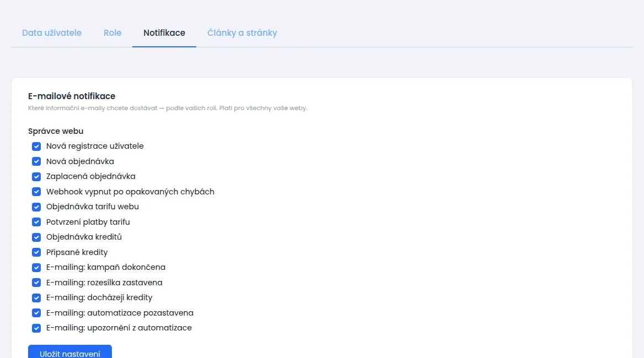The width and height of the screenshot is (644, 358).
Task: Select the Notifikace tab
Action: [164, 33]
